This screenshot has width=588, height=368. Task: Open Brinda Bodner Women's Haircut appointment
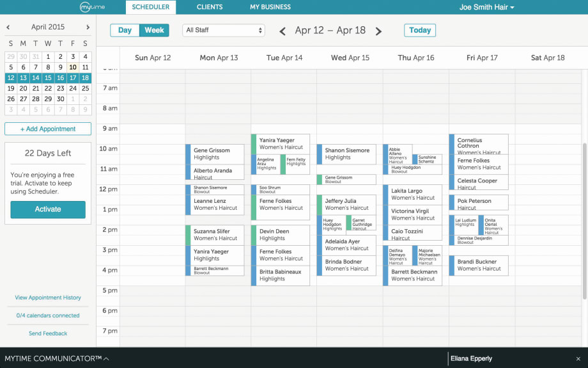click(x=346, y=266)
